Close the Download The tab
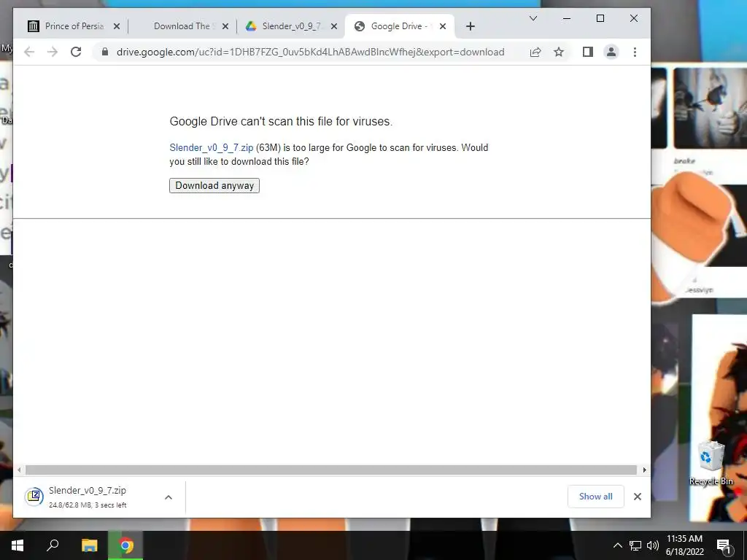747x560 pixels. (225, 27)
